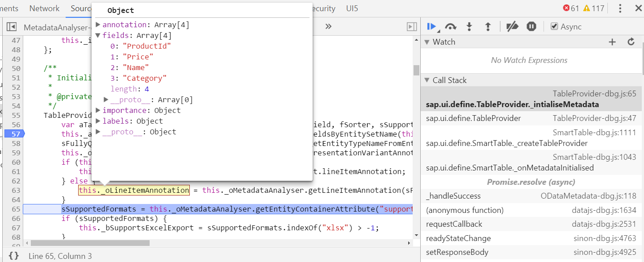This screenshot has width=644, height=262.
Task: Step over next function call
Action: (451, 27)
